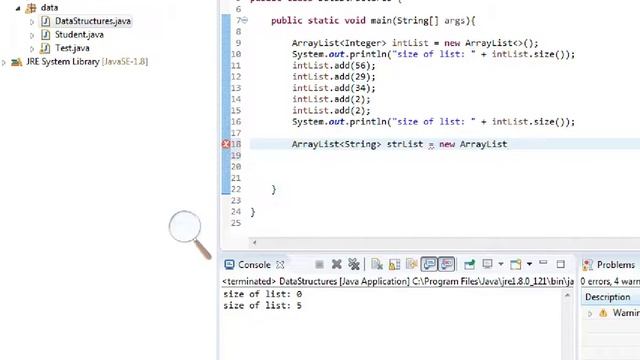Click Display Selected Console icon
The height and width of the screenshot is (360, 640).
pyautogui.click(x=487, y=264)
